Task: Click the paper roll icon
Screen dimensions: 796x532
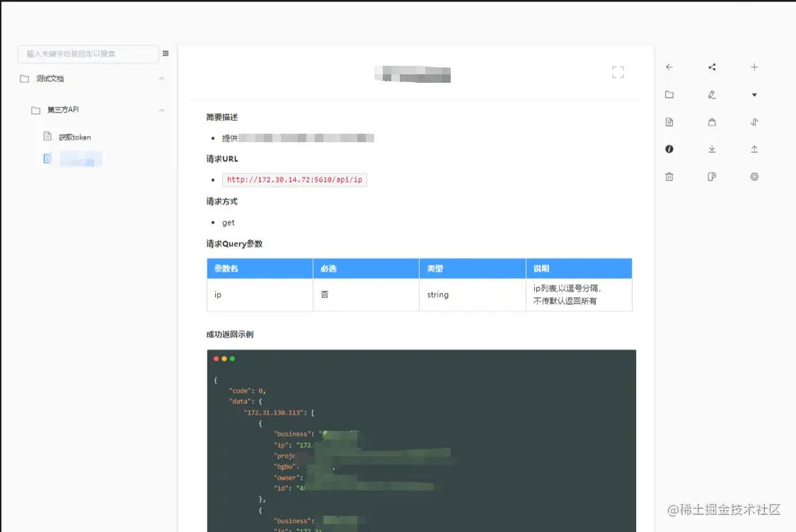Action: [x=712, y=177]
